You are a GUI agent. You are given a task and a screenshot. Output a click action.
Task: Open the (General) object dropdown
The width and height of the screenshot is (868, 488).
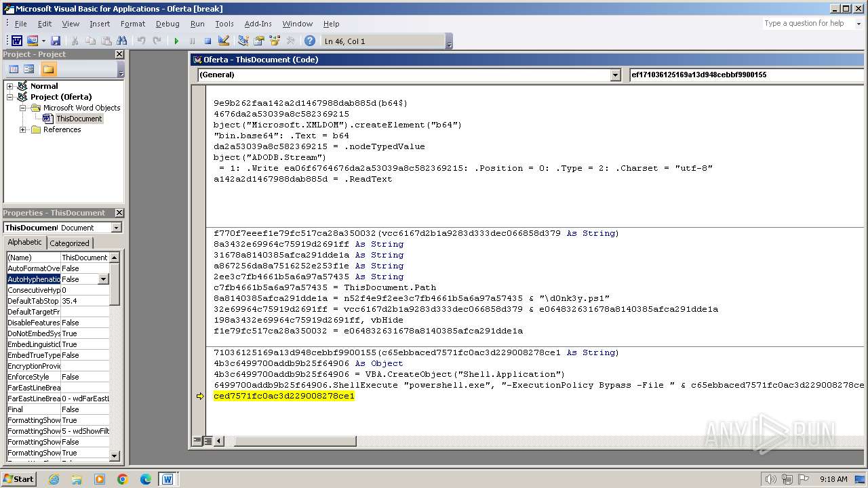pos(616,75)
